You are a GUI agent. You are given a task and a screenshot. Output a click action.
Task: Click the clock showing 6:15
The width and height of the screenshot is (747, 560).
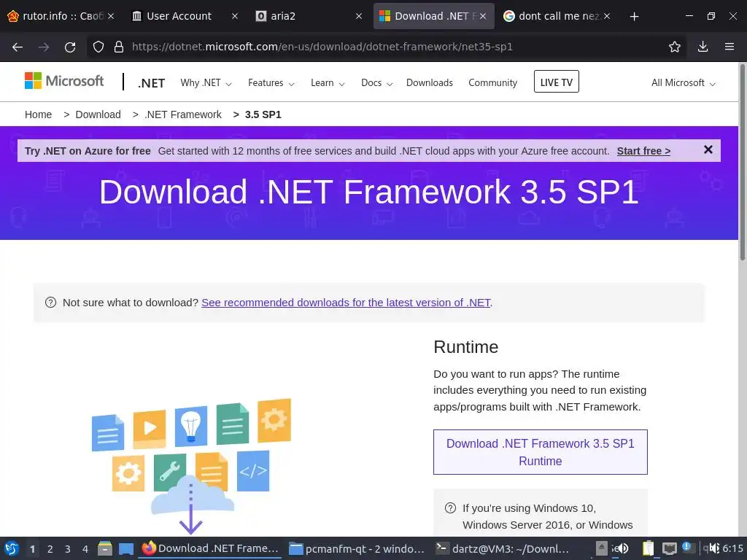point(732,548)
